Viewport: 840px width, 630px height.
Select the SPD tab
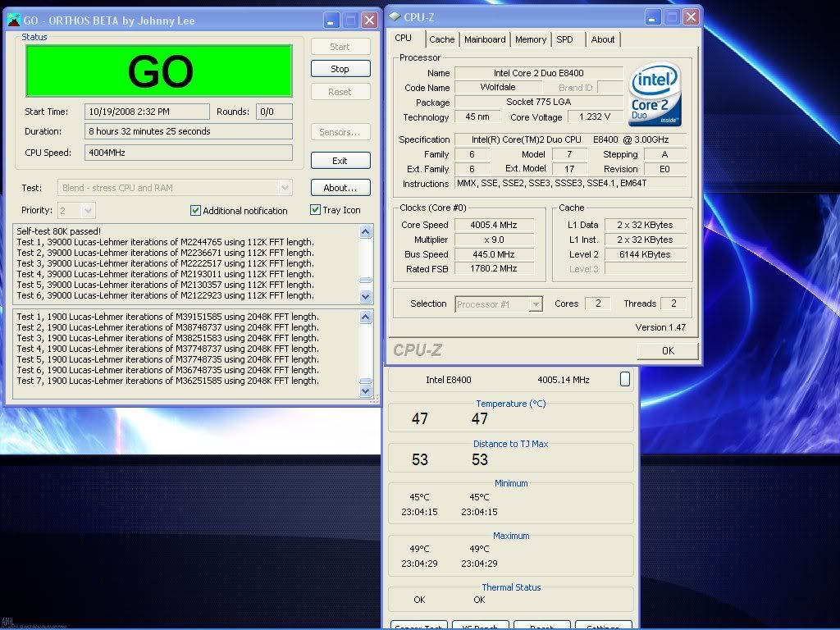(x=564, y=39)
